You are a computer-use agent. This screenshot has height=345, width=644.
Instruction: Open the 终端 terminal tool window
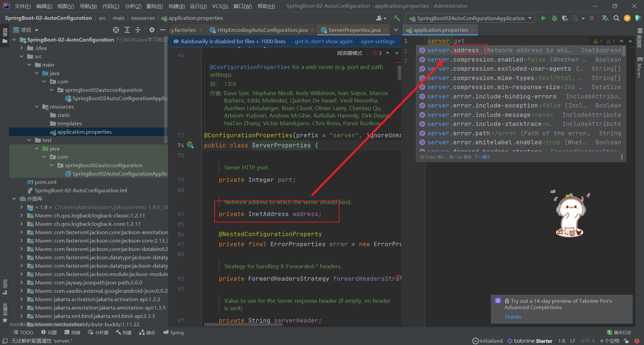pos(72,332)
